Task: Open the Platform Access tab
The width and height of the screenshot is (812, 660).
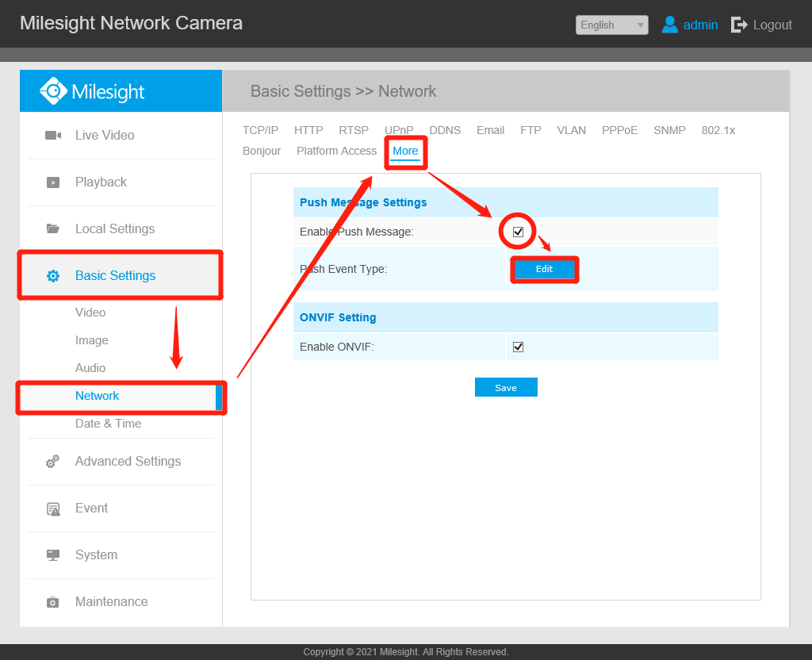Action: (336, 151)
